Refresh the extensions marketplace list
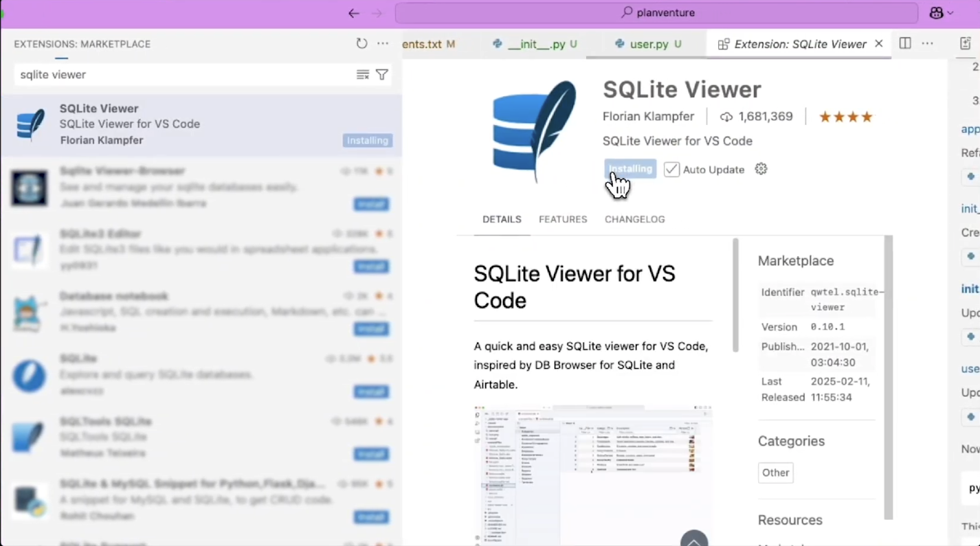This screenshot has width=980, height=546. 361,44
